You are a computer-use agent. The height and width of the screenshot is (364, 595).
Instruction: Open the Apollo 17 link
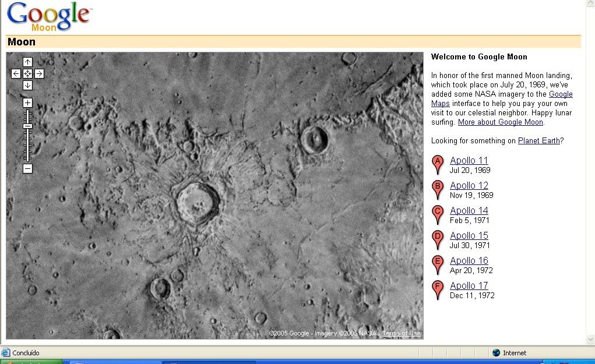tap(469, 285)
